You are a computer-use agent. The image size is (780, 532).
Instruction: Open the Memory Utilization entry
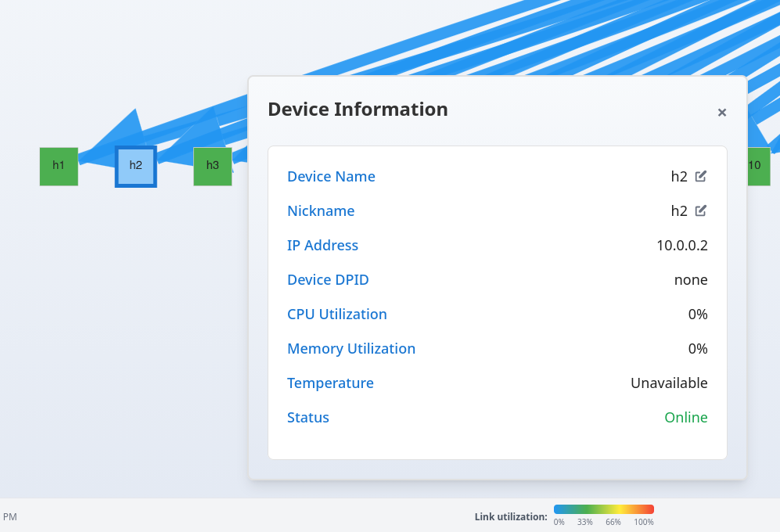click(351, 348)
